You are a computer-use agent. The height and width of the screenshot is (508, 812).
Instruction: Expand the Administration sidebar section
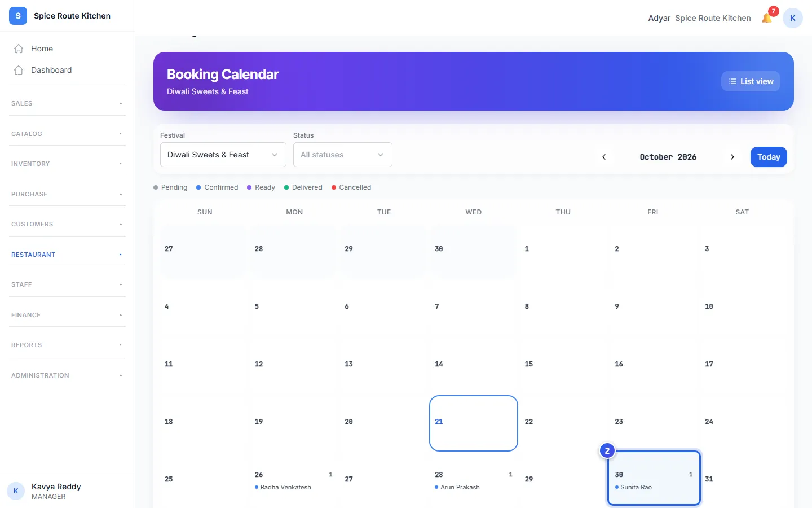coord(68,375)
